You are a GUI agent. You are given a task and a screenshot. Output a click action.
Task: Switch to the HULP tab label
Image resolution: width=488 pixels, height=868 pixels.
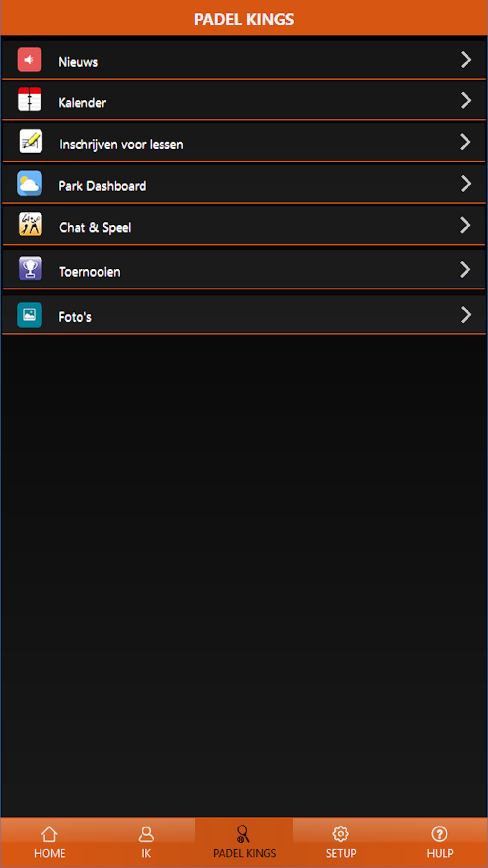pos(440,853)
